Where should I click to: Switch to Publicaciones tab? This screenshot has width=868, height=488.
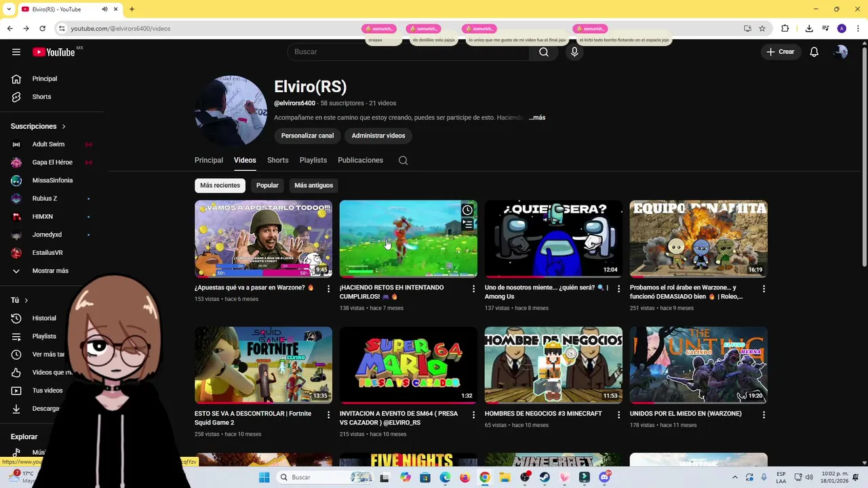361,161
